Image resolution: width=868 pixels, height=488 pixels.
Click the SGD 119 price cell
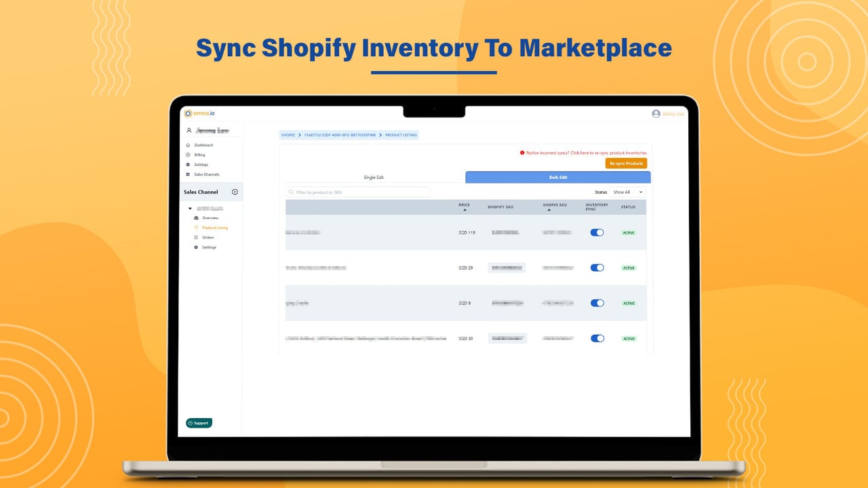pyautogui.click(x=467, y=232)
